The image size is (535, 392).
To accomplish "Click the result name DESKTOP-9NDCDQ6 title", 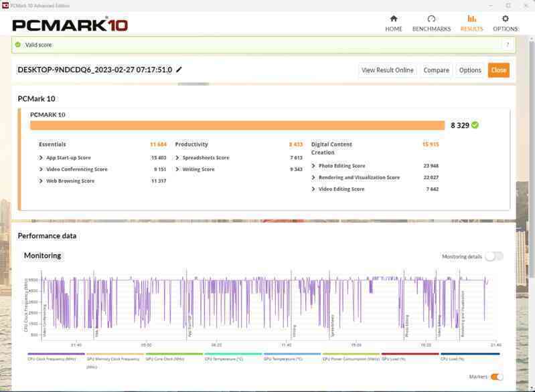I will pyautogui.click(x=95, y=70).
